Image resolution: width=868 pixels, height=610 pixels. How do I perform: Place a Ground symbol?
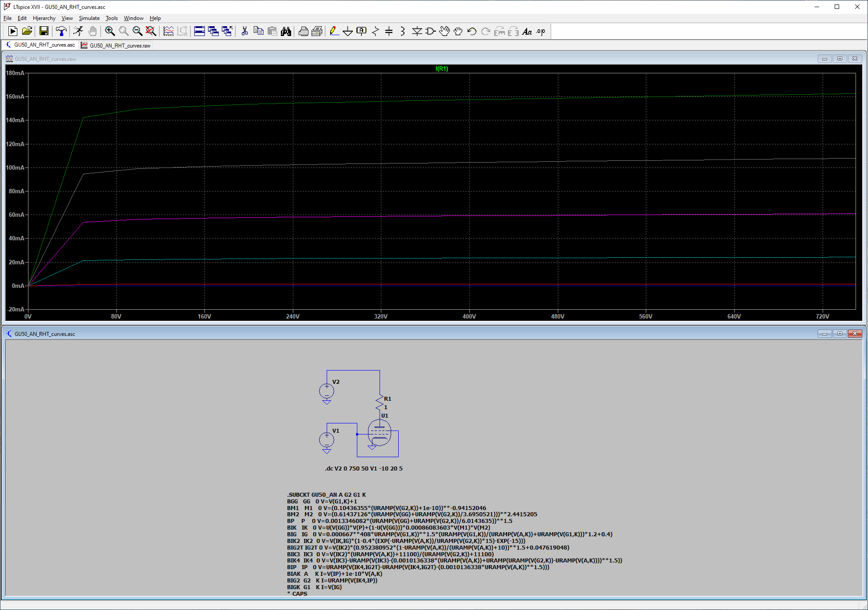tap(348, 31)
